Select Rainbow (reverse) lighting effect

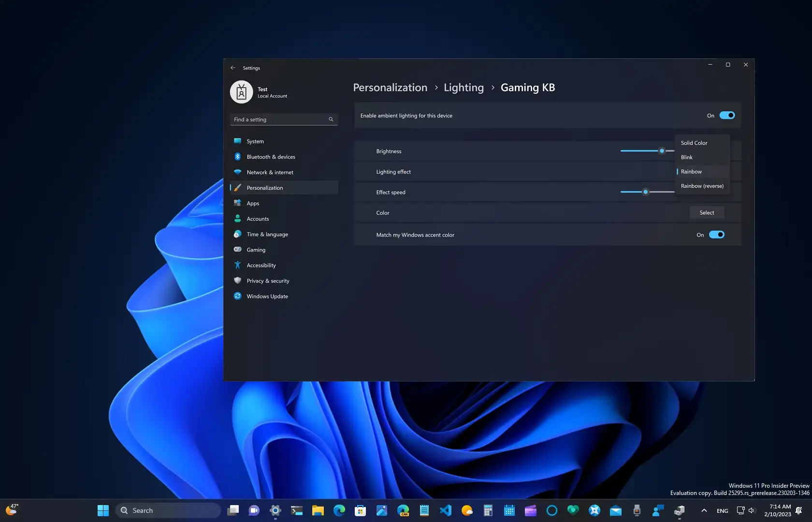tap(702, 186)
